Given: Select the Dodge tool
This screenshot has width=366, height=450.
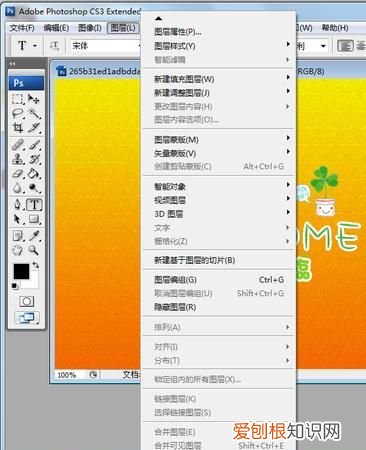Looking at the screenshot, I should tap(34, 188).
